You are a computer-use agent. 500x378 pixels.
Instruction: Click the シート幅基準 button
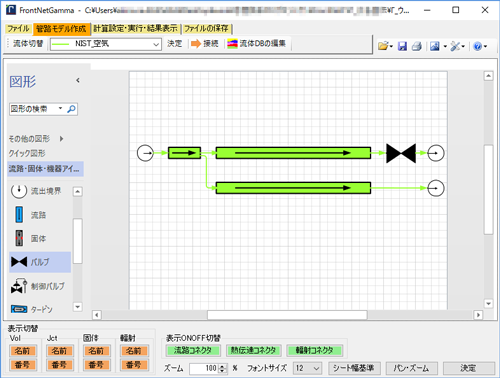[x=354, y=368]
